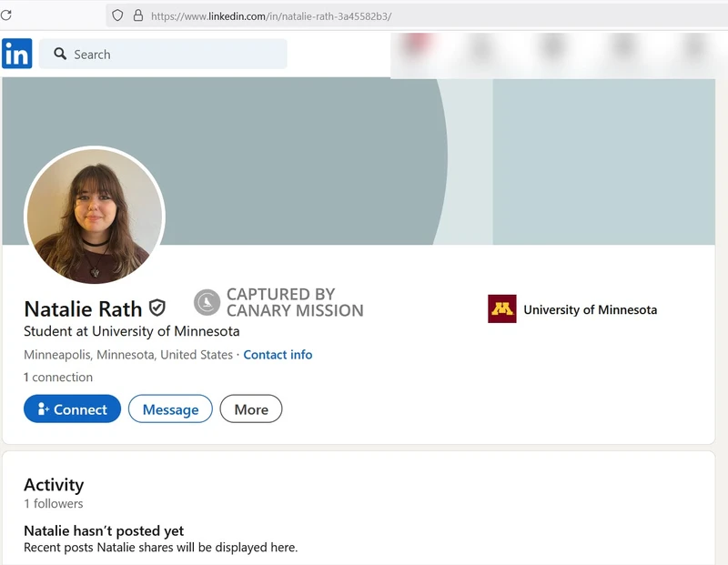This screenshot has height=565, width=728.
Task: Open the Contact info link
Action: coord(278,355)
